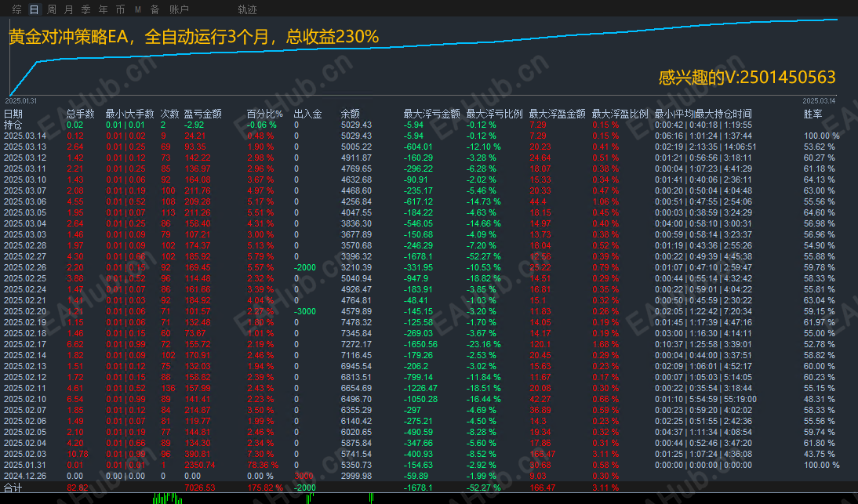
Task: Select the 持仓 open positions row label
Action: [x=13, y=125]
